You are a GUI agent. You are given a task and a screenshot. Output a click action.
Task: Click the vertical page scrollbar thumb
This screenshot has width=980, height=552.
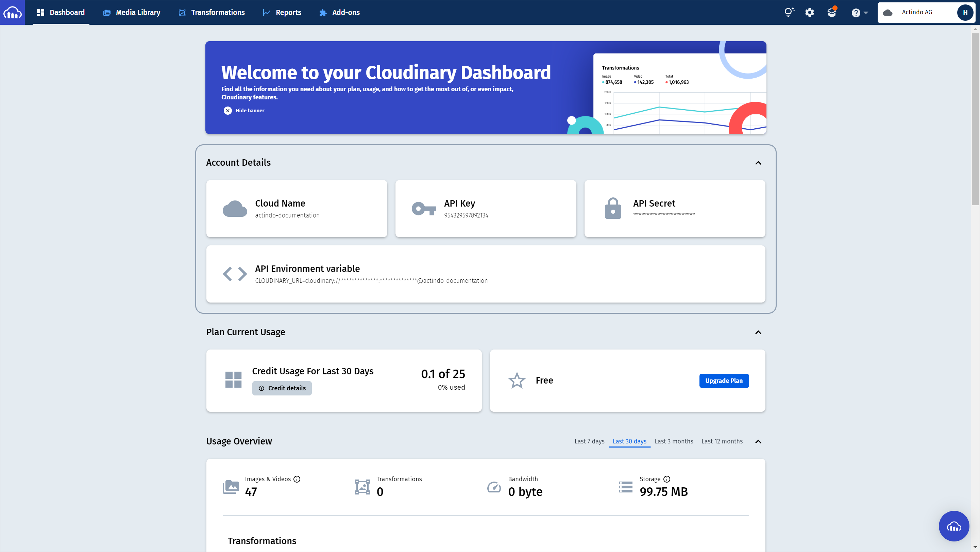976,119
